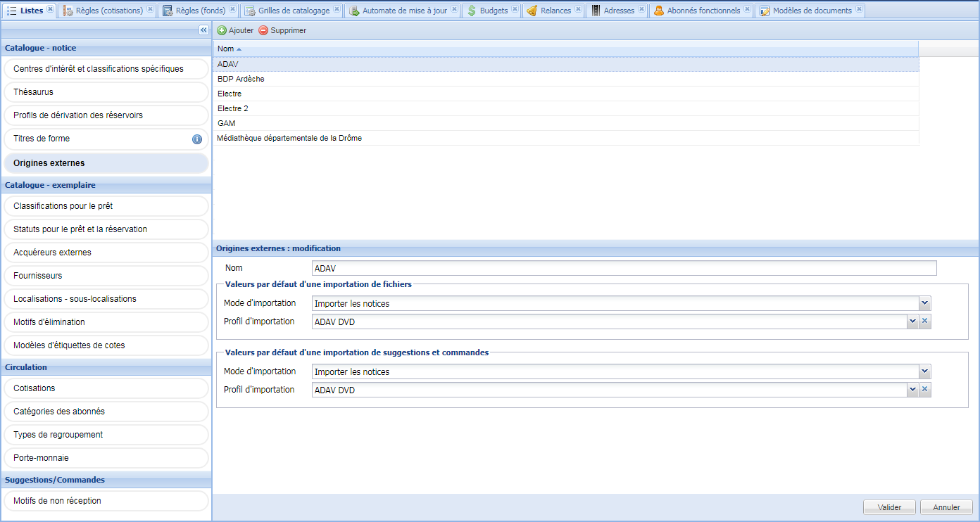Viewport: 980px width, 522px height.
Task: Switch to the Modèles de documents tab
Action: coord(811,11)
